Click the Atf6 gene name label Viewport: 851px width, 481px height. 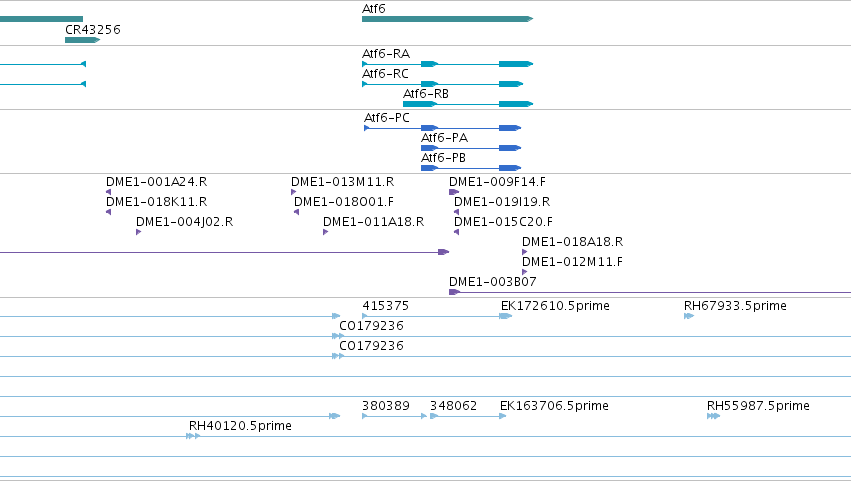pos(374,9)
